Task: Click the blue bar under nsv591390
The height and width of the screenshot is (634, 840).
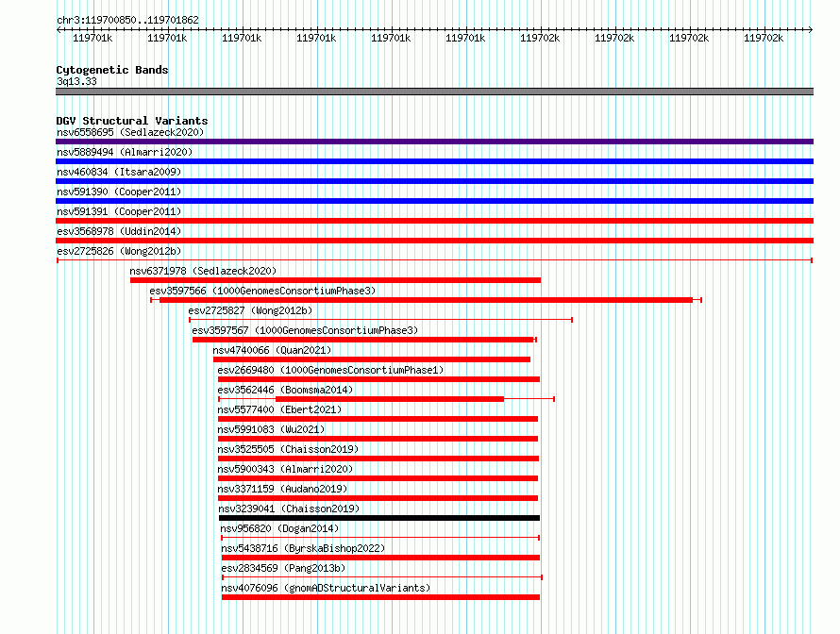Action: [434, 201]
